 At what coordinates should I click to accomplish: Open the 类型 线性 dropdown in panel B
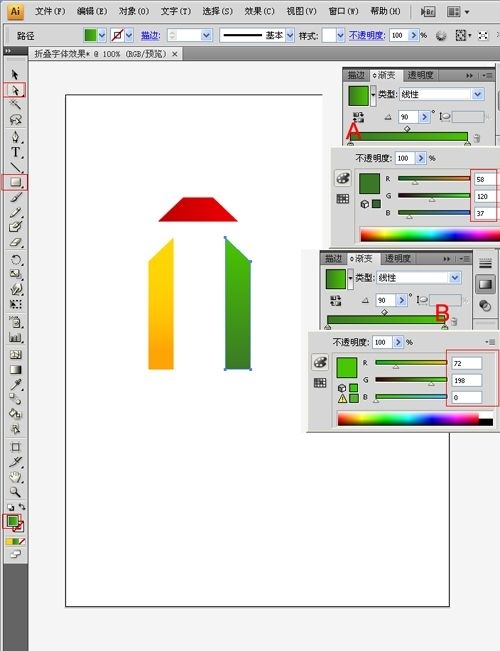(455, 277)
